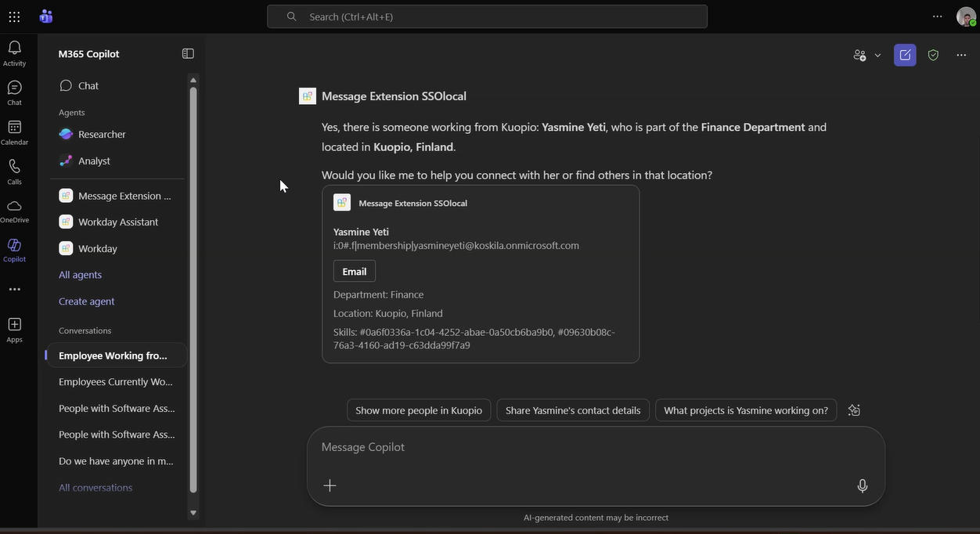Open the top-right More options ellipsis

coord(961,55)
